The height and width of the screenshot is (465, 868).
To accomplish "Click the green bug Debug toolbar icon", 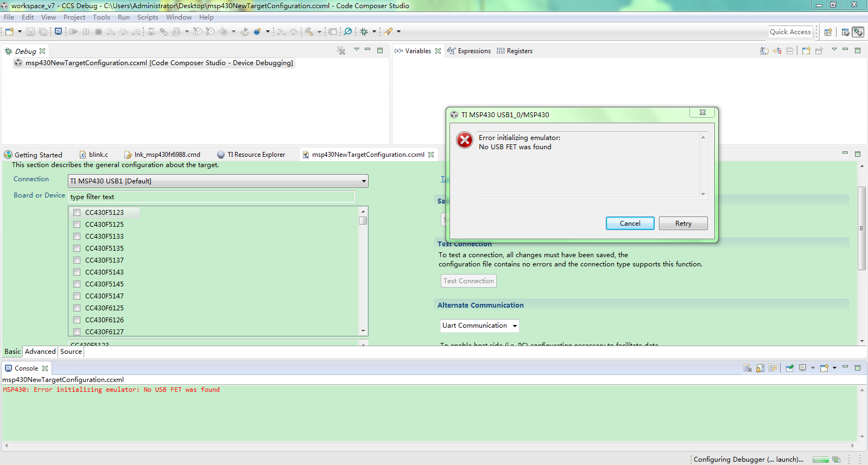I will pyautogui.click(x=364, y=32).
